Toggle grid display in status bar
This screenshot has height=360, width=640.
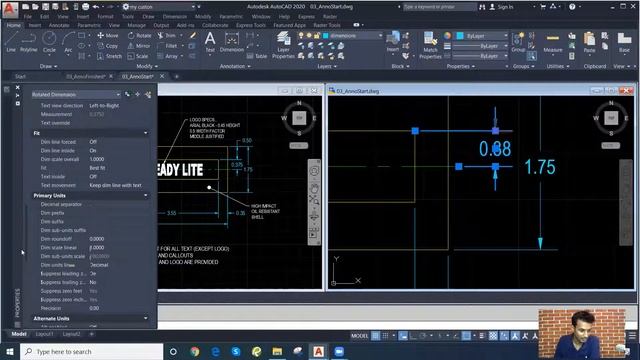click(x=376, y=336)
